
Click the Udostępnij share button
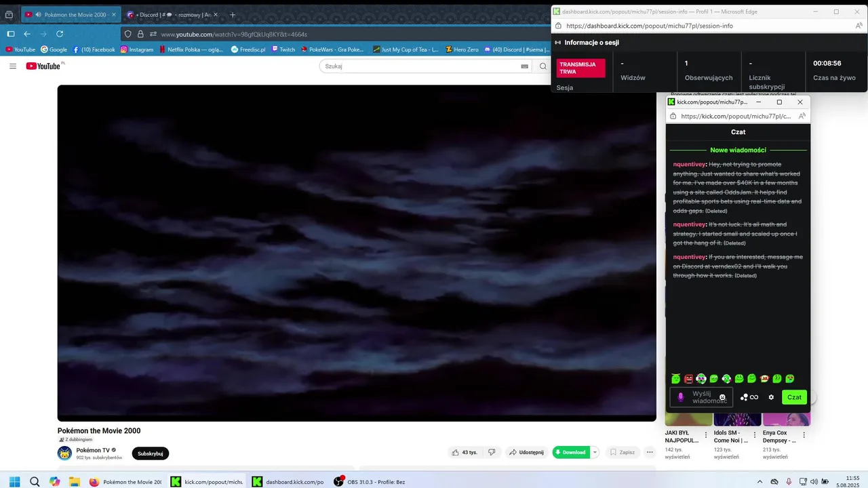[x=526, y=452]
